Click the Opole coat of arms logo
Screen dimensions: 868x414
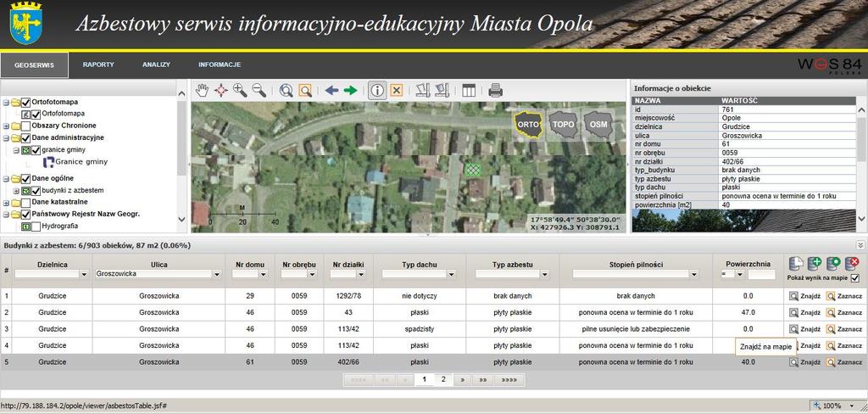pos(26,25)
